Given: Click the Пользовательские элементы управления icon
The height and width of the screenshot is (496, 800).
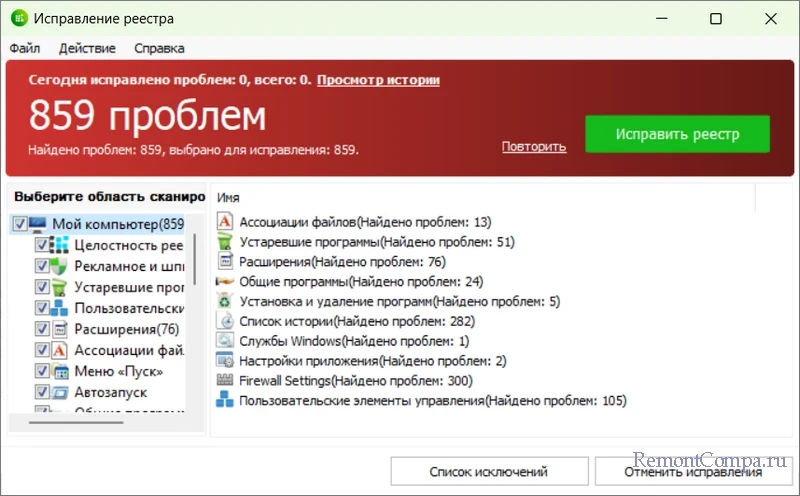Looking at the screenshot, I should pyautogui.click(x=225, y=401).
